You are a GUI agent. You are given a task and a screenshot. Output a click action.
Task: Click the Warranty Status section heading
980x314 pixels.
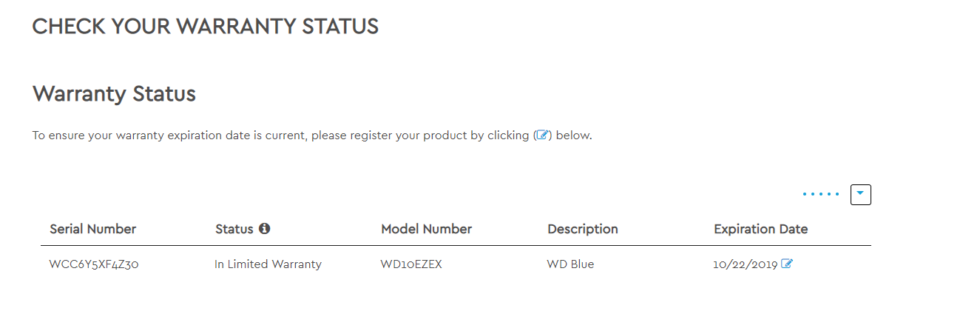[x=114, y=94]
